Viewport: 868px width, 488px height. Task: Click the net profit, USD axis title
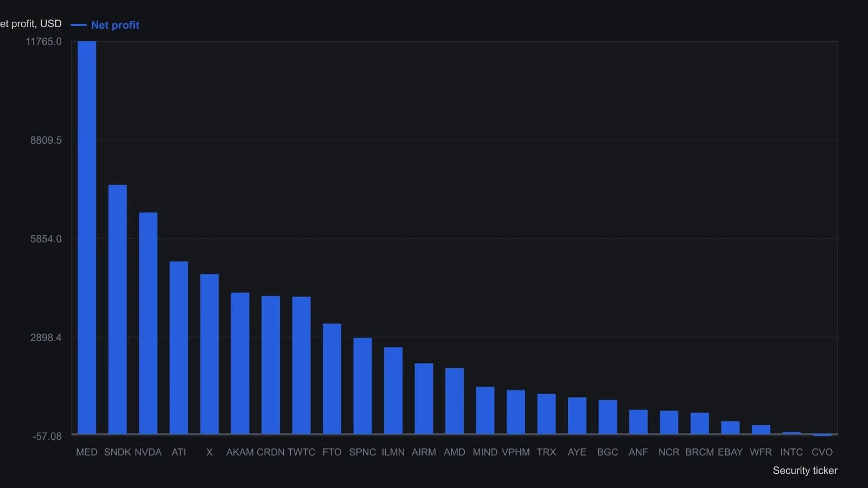31,24
